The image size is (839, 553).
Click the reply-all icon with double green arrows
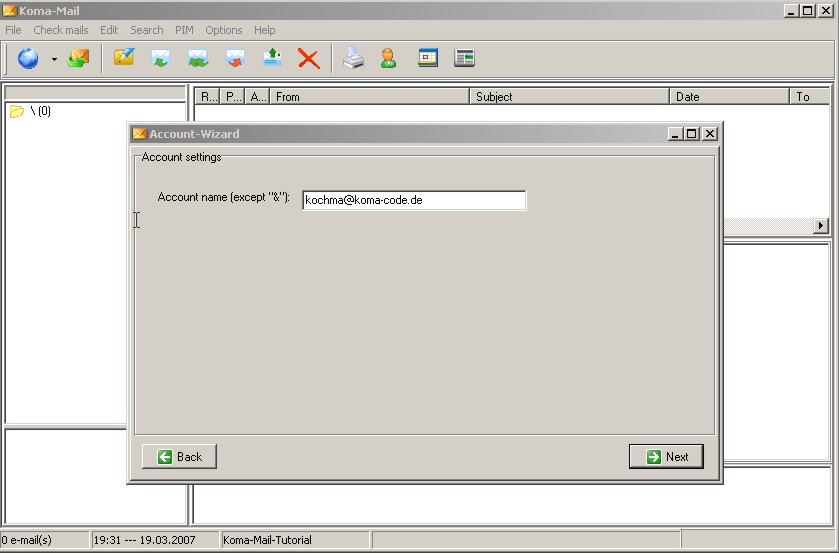coord(198,58)
